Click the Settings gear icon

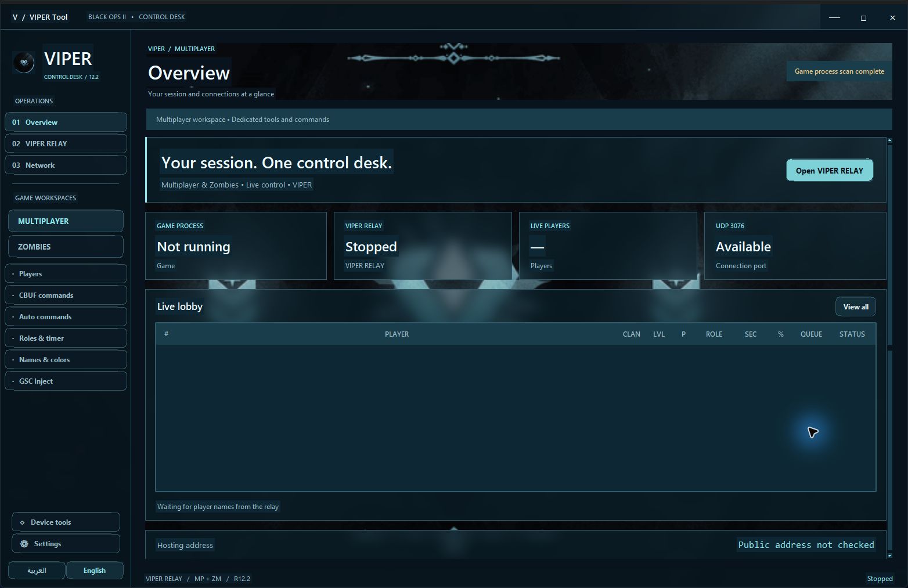tap(24, 544)
